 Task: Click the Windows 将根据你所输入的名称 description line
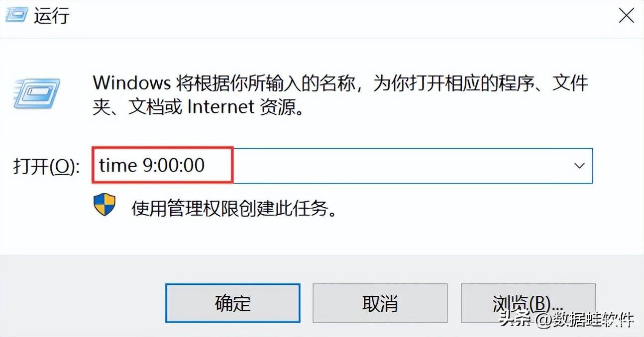[x=340, y=83]
